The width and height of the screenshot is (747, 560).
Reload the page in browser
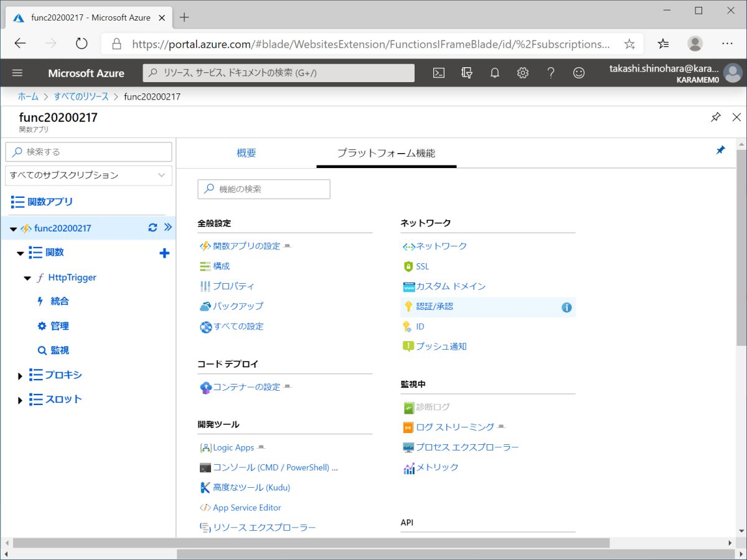coord(82,44)
